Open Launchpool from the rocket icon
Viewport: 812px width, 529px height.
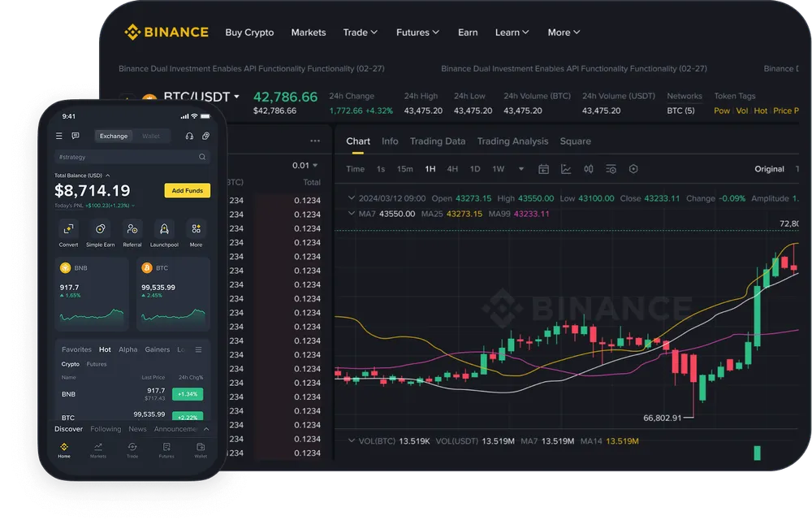click(x=164, y=229)
